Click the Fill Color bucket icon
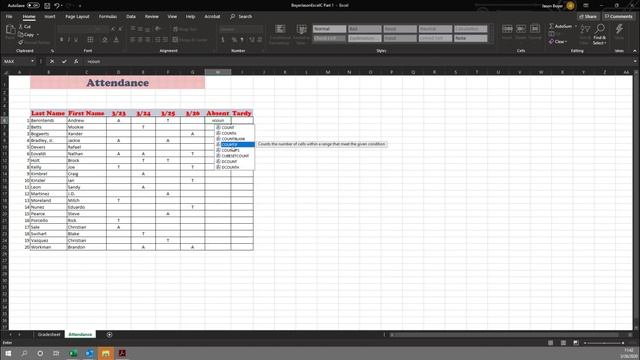Image resolution: width=640 pixels, height=360 pixels. coord(105,40)
